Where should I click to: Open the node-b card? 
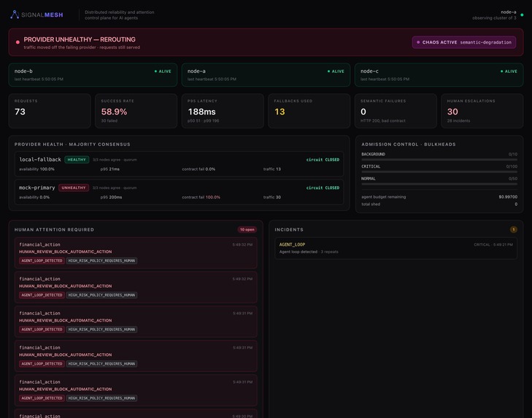pyautogui.click(x=93, y=74)
